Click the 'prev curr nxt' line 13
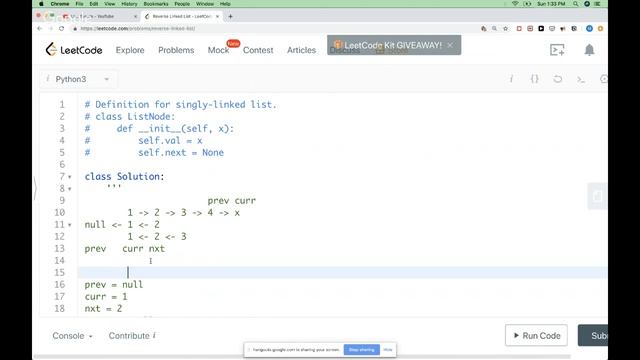Viewport: 640px width, 360px height. pyautogui.click(x=125, y=249)
